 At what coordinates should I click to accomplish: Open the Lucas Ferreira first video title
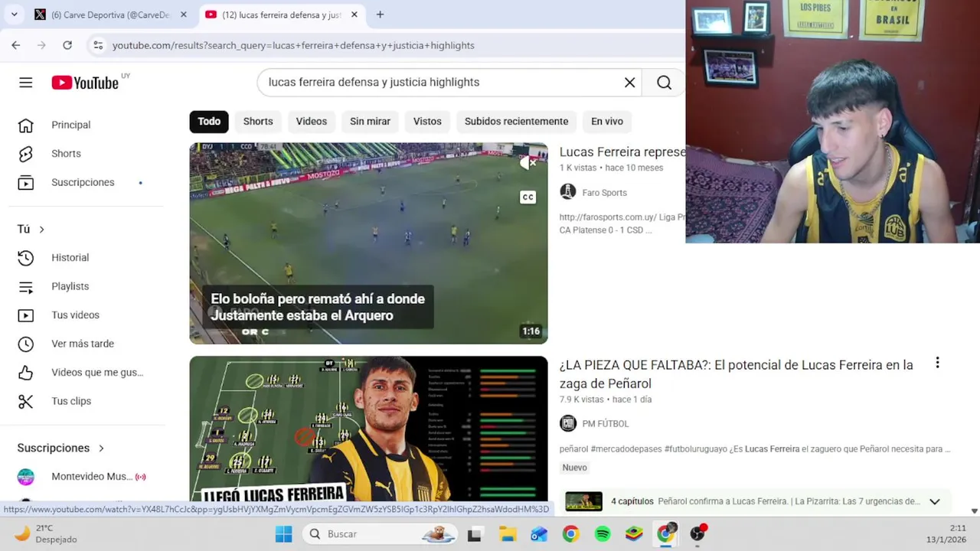point(622,152)
